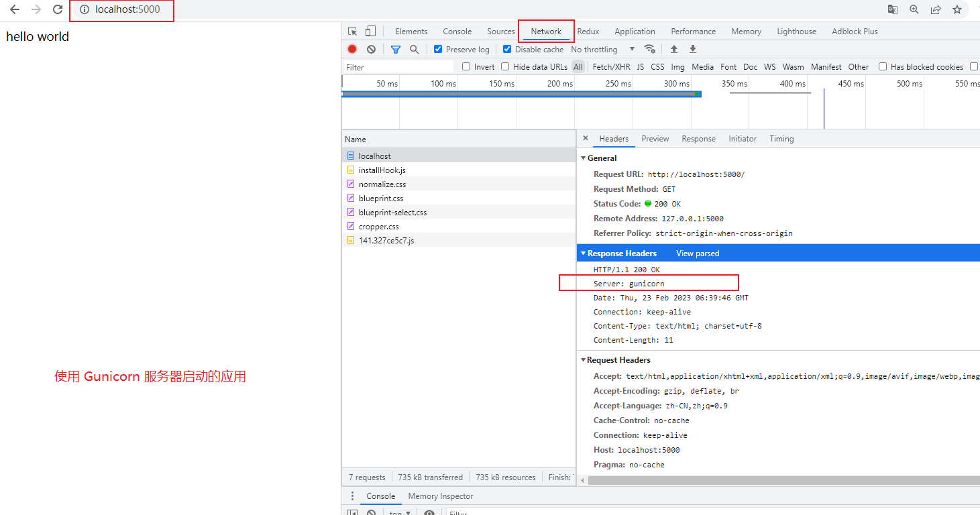Stop recording network log

[x=352, y=49]
